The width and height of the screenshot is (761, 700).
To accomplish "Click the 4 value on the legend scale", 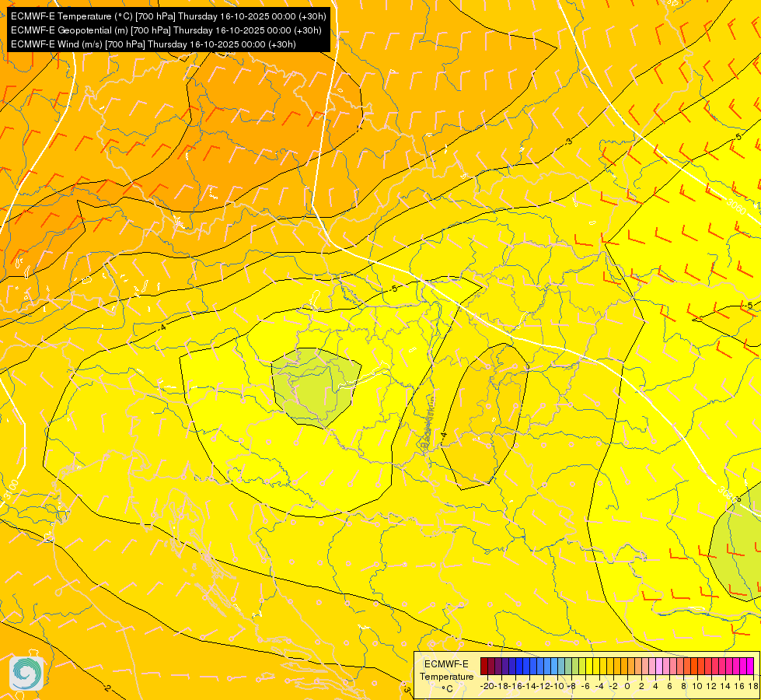I will click(656, 687).
